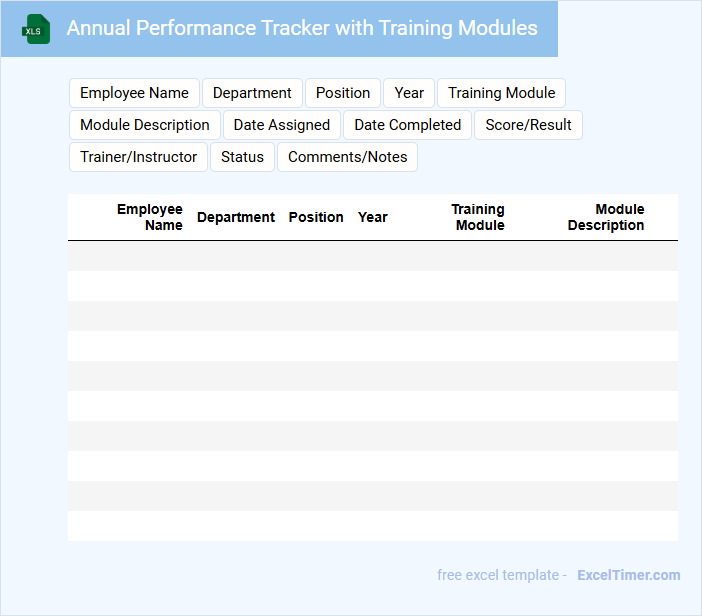Select the Date Assigned tag
The height and width of the screenshot is (616, 702).
pyautogui.click(x=282, y=125)
